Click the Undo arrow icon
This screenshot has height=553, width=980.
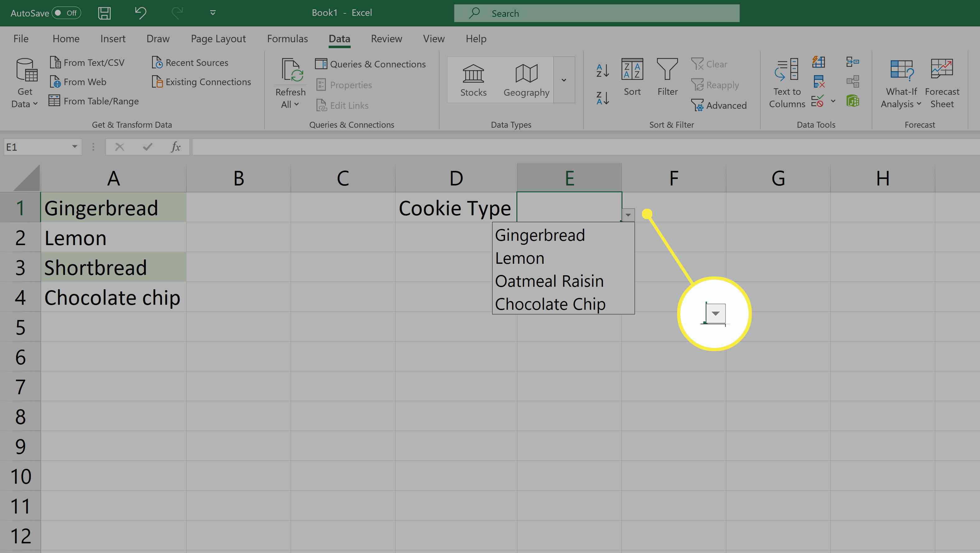point(141,13)
